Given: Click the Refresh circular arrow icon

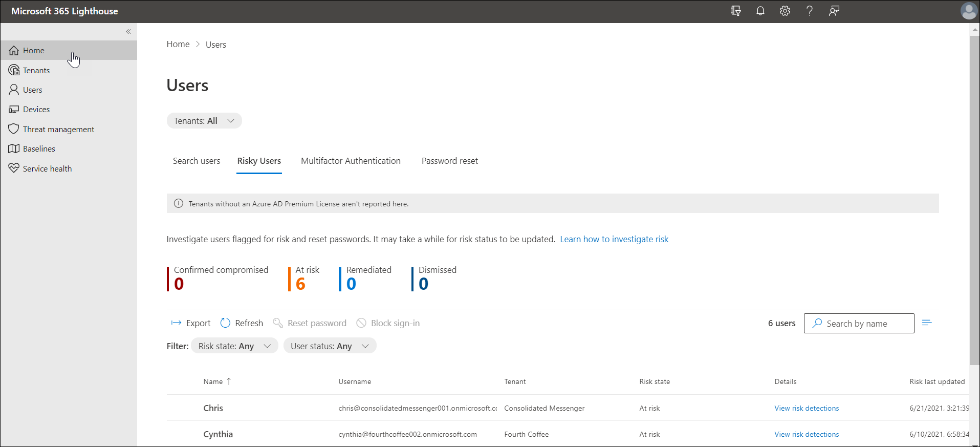Looking at the screenshot, I should (225, 323).
